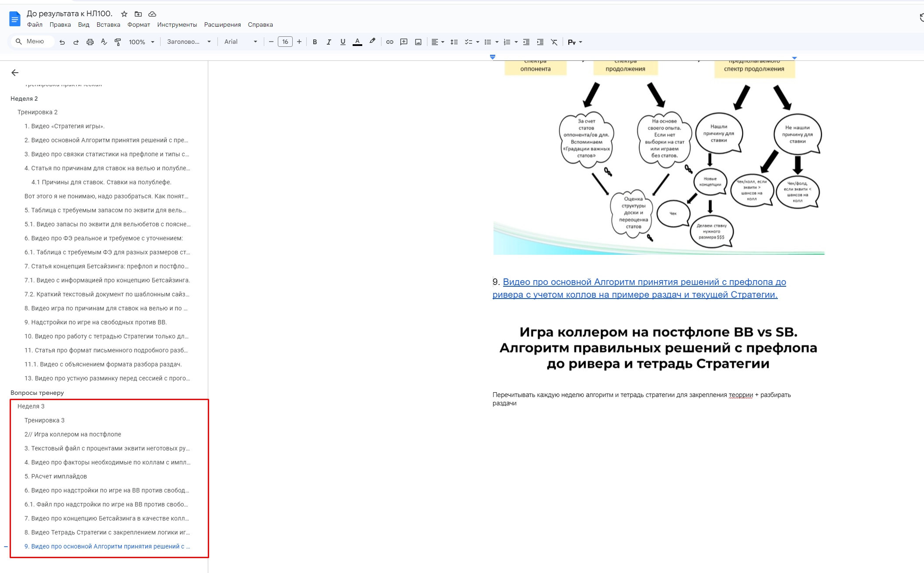Click the font size field showing 16

(285, 42)
